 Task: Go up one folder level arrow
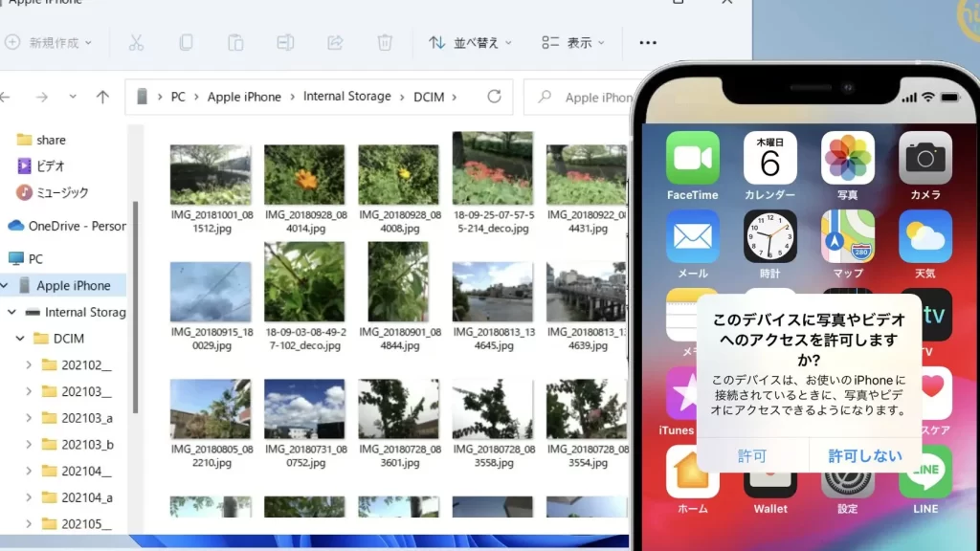click(102, 97)
